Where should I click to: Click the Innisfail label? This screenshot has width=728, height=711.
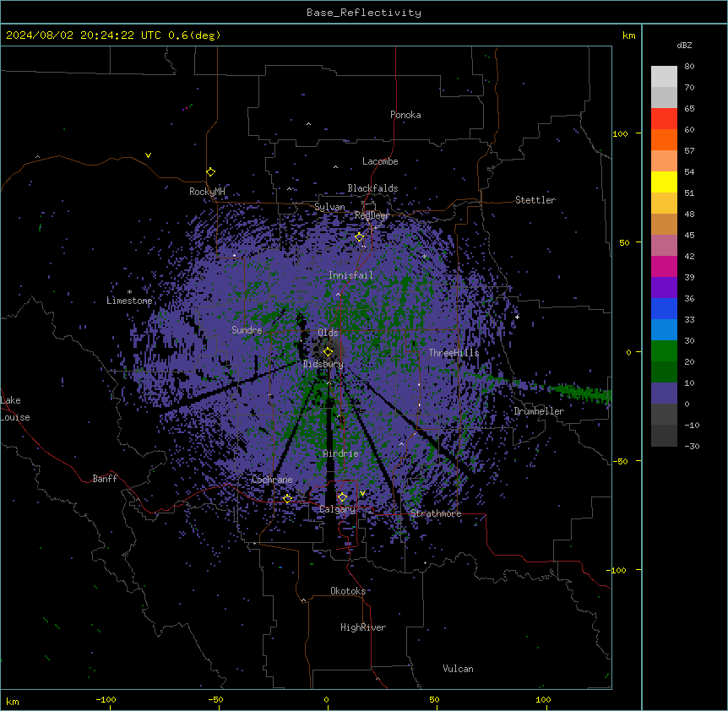click(x=350, y=275)
